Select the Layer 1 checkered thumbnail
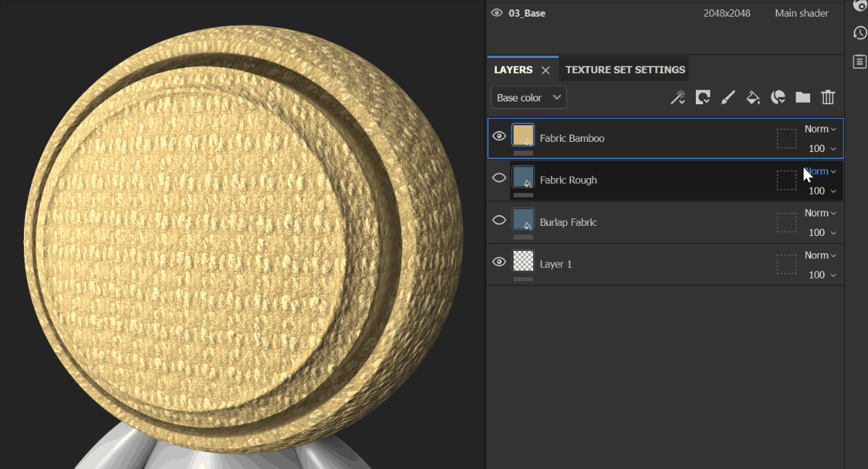 click(523, 261)
